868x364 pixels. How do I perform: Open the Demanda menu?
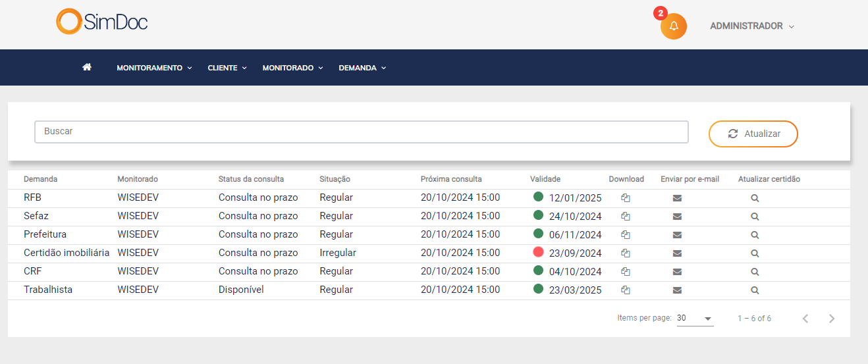362,68
